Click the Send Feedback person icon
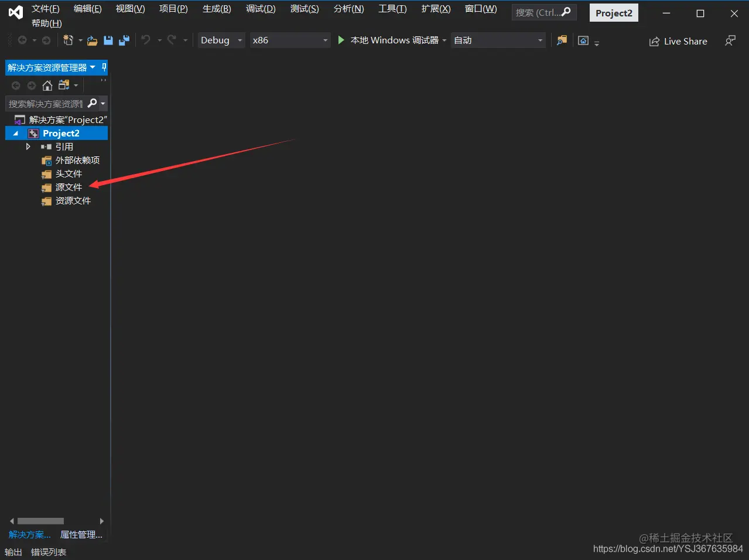The width and height of the screenshot is (749, 560). (730, 40)
